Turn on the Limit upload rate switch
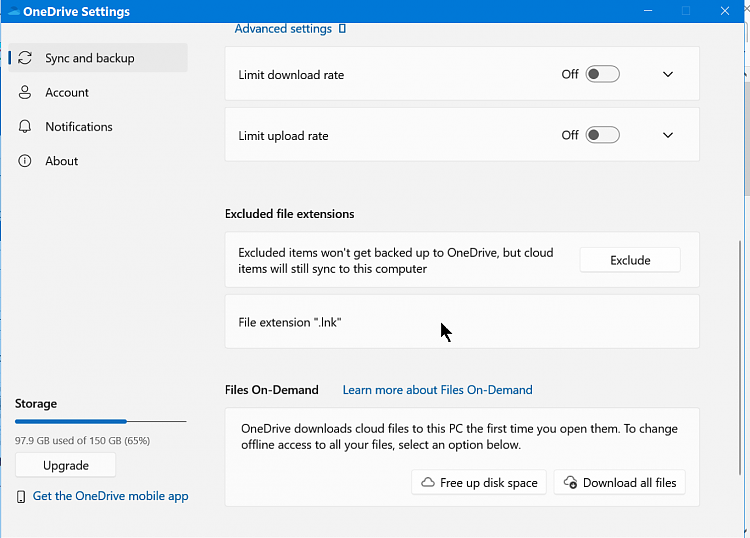Screen dimensions: 750x538 [602, 135]
